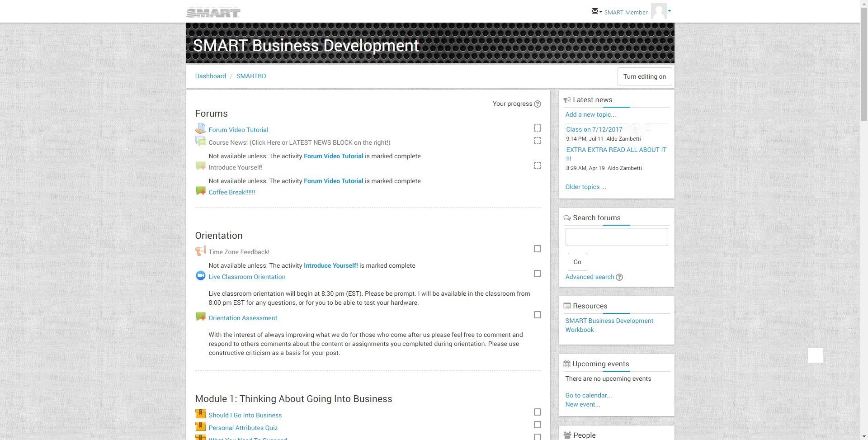Click the Resources block icon

point(567,306)
